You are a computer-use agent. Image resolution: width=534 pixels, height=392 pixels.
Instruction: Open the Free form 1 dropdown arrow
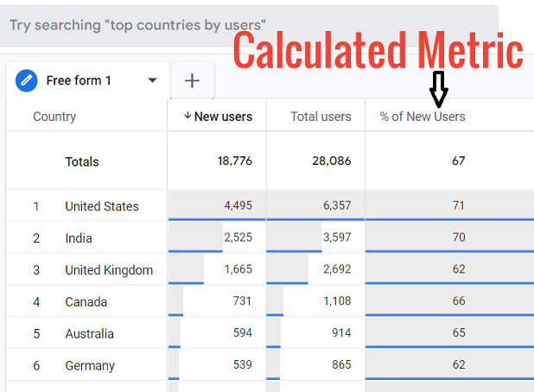(153, 80)
